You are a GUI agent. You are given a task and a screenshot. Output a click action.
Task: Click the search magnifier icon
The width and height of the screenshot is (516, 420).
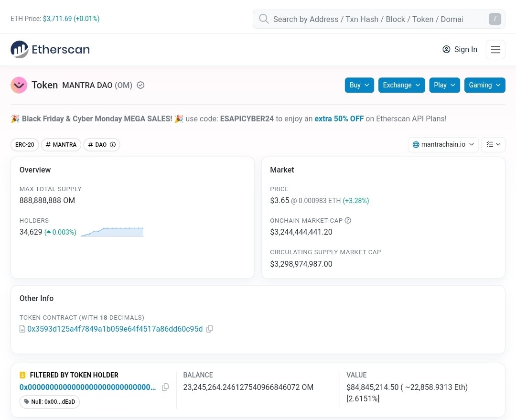pos(264,19)
